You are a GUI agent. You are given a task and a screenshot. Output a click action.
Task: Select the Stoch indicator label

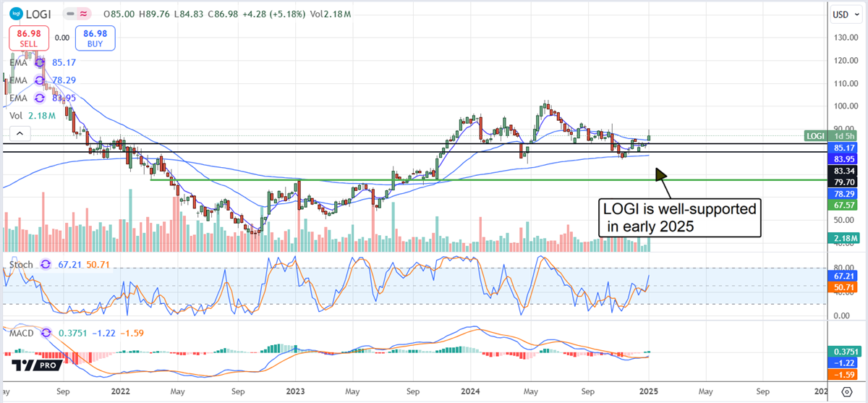point(22,265)
